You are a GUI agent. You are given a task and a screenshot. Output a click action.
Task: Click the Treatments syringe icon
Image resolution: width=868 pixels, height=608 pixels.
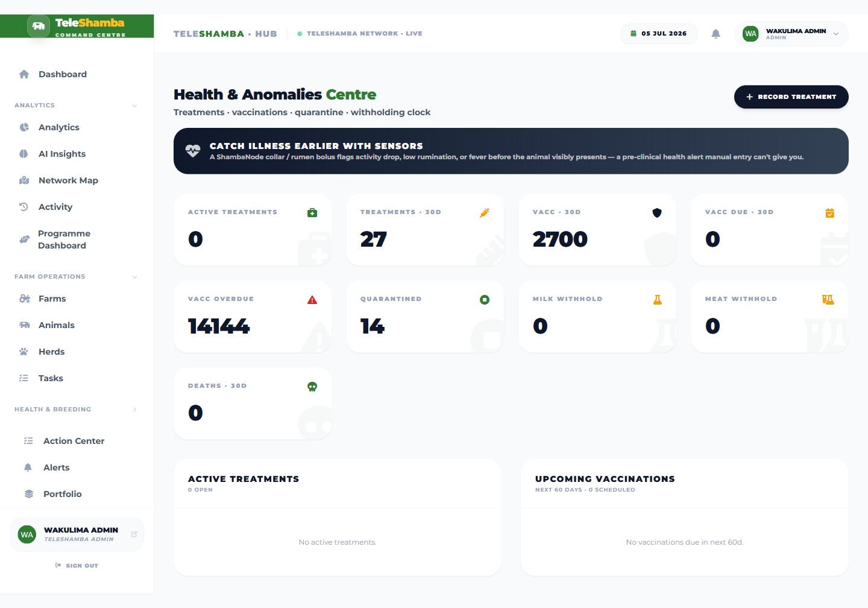tap(485, 213)
